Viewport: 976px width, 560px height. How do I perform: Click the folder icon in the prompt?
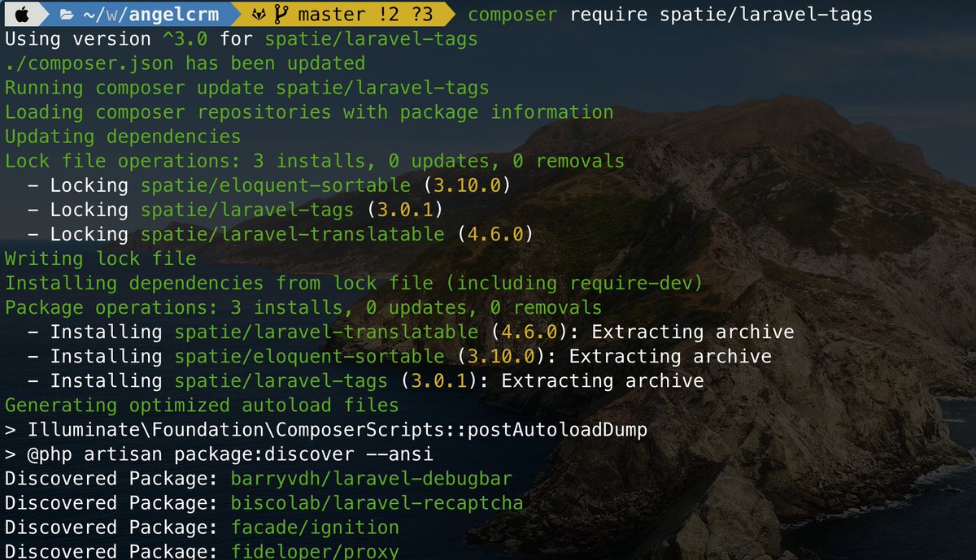point(67,15)
